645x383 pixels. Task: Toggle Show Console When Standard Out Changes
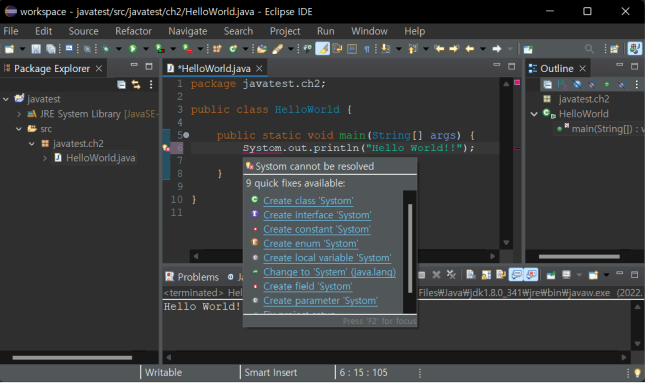[516, 274]
